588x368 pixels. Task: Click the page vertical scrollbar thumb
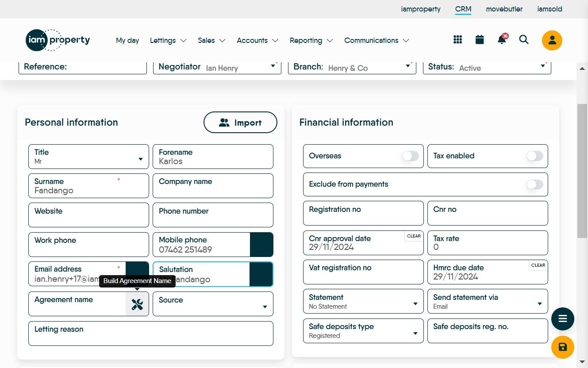click(x=582, y=171)
